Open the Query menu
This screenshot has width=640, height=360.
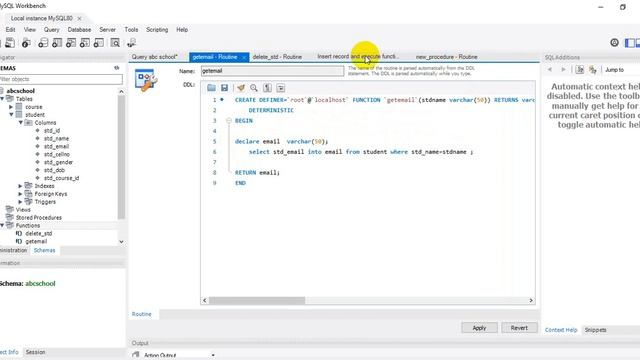pos(51,30)
